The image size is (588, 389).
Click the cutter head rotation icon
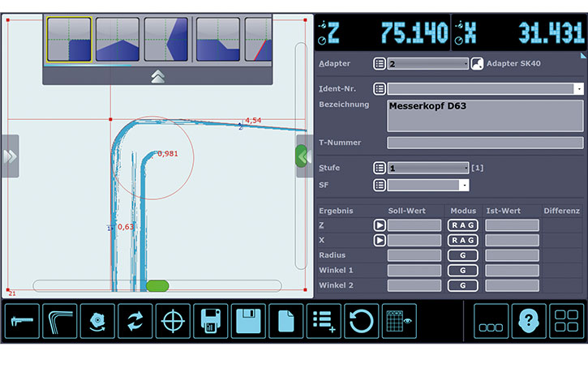point(97,321)
